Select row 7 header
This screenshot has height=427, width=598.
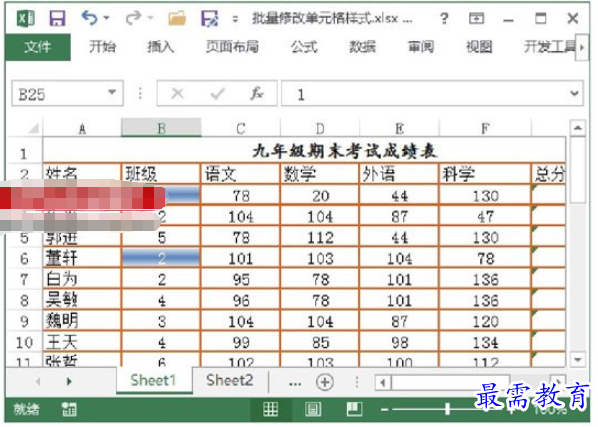[24, 279]
